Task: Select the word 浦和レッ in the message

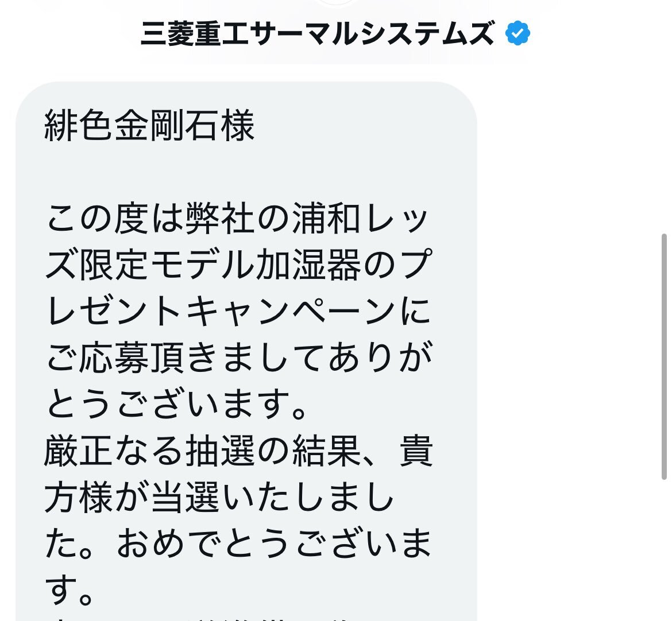Action: 361,219
